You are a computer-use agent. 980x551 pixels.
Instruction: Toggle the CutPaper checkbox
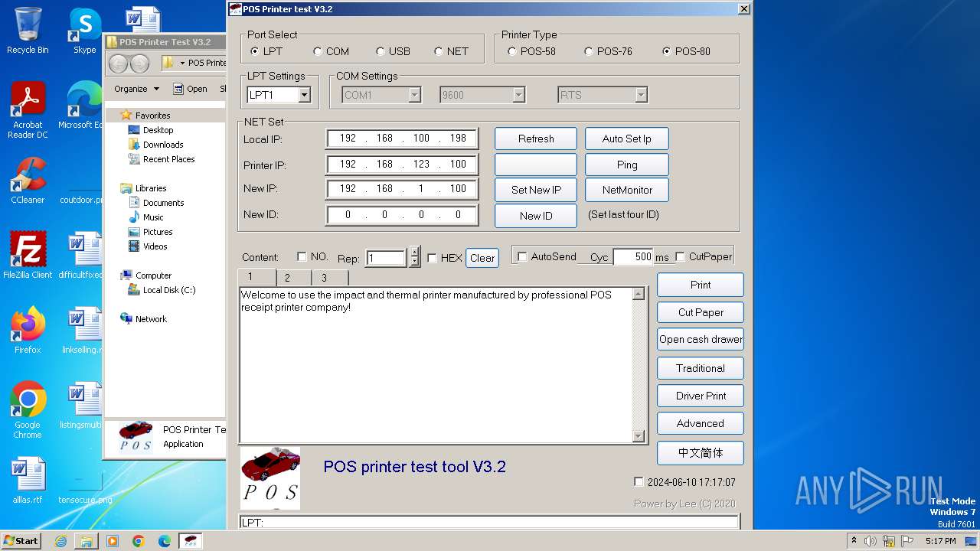click(x=680, y=256)
